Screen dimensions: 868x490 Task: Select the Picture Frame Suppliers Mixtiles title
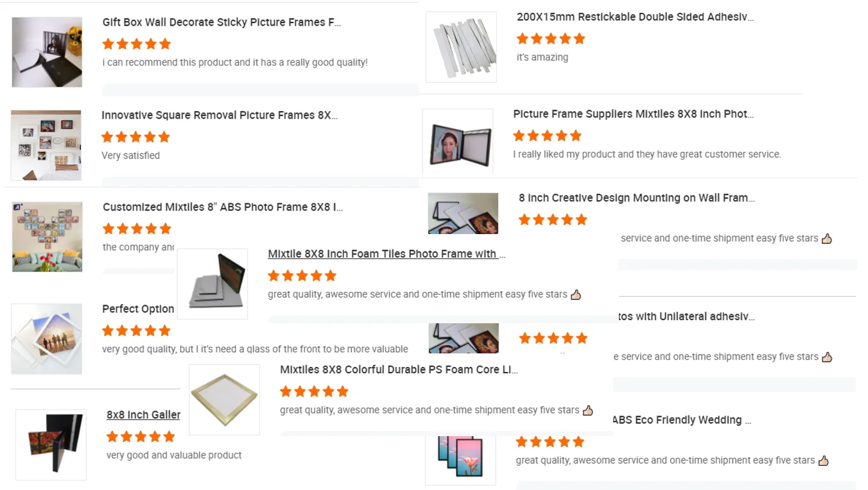coord(633,114)
